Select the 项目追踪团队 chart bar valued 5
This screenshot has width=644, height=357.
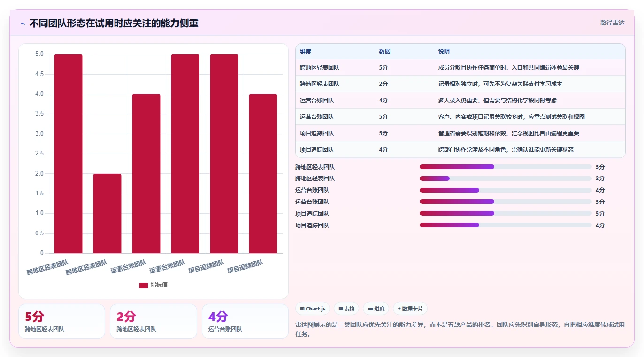pos(224,154)
